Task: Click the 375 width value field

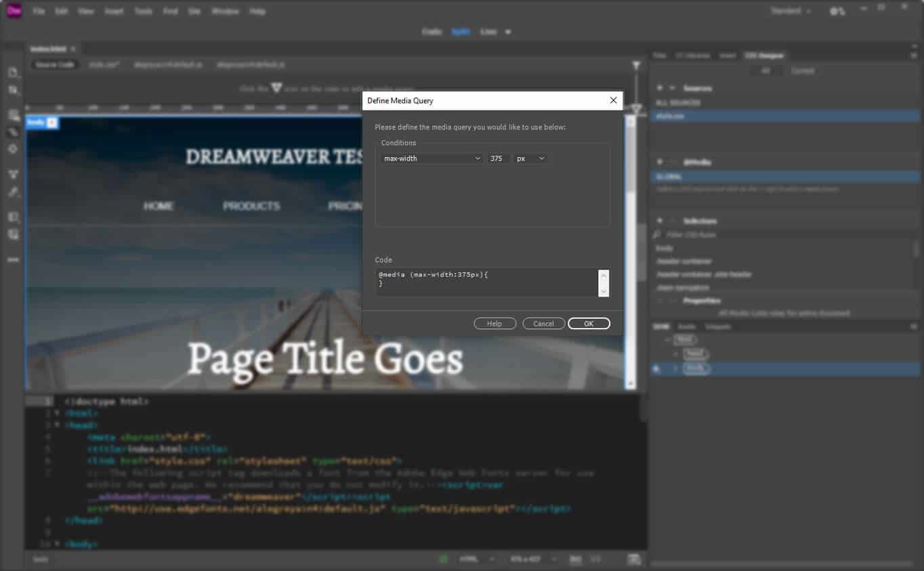Action: point(499,158)
